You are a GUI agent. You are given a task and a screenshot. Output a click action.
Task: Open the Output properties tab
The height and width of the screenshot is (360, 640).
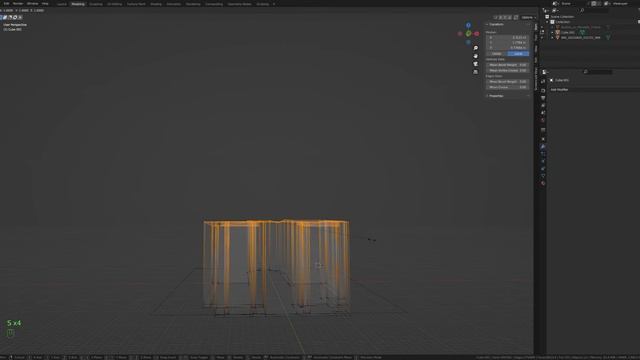(x=543, y=98)
